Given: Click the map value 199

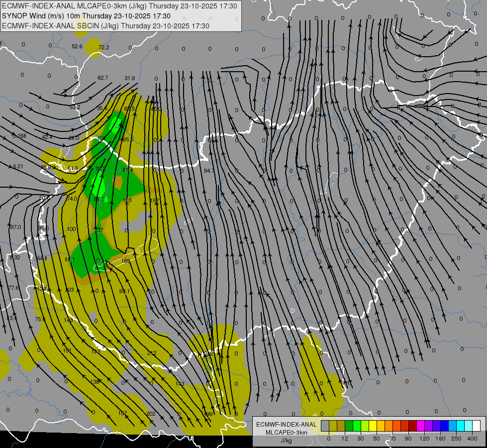Looking at the screenshot, I should [x=208, y=414].
